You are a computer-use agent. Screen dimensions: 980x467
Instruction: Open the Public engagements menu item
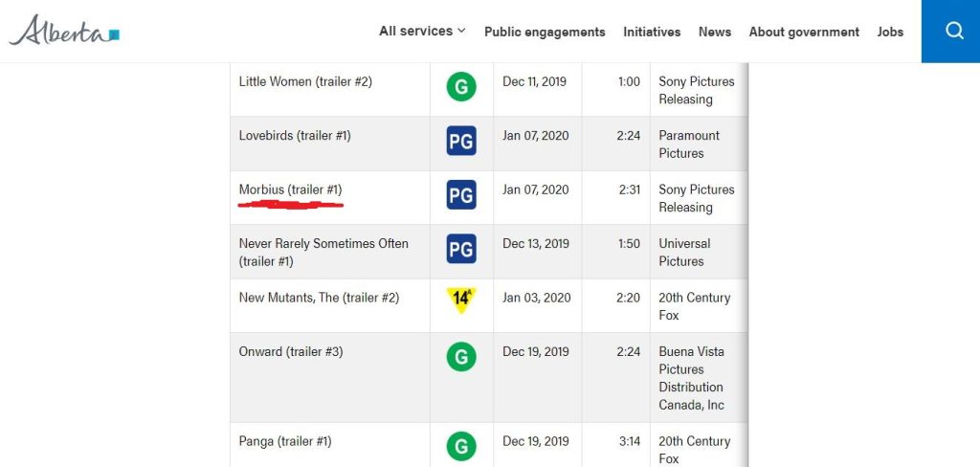pos(545,32)
